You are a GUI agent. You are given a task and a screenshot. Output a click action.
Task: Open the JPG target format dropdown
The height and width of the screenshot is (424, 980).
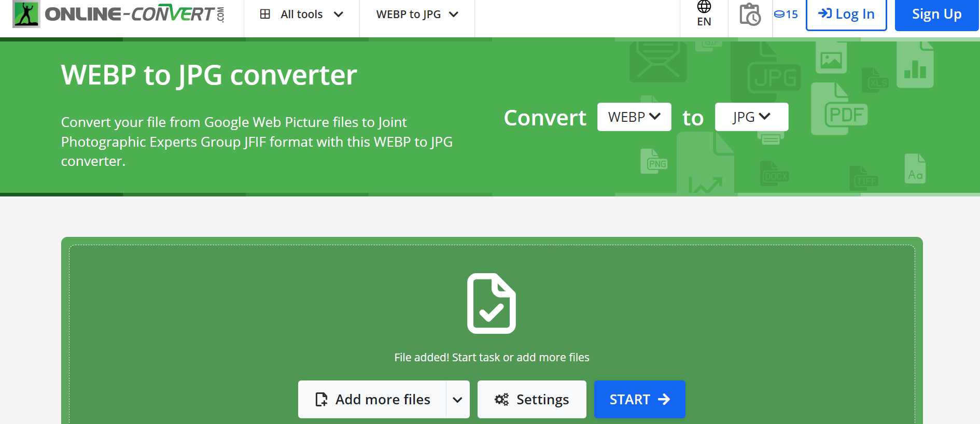pos(751,117)
